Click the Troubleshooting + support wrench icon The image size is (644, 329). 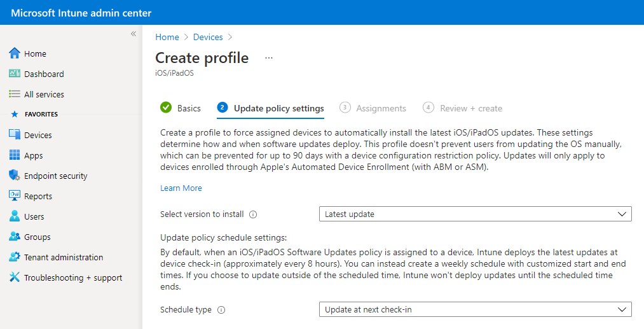[15, 277]
